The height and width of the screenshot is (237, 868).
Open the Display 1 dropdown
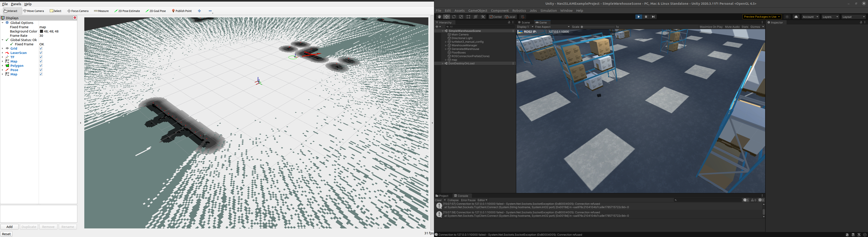point(525,27)
